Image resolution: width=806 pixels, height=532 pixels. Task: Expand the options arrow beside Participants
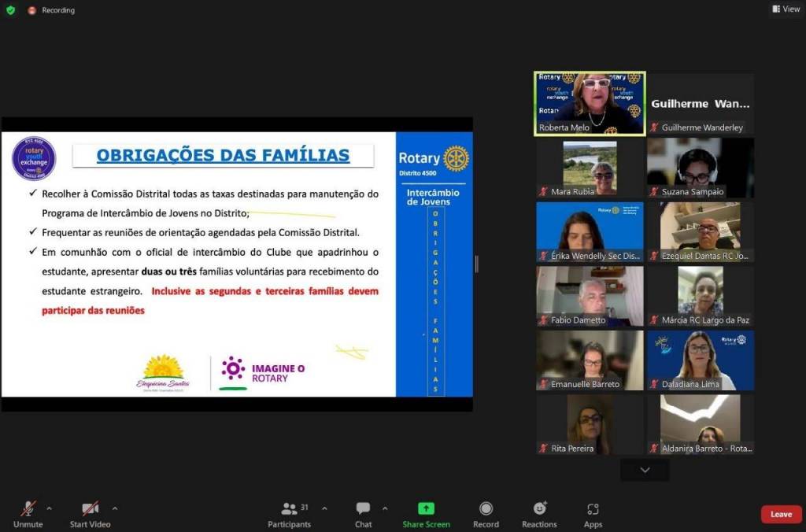point(324,508)
